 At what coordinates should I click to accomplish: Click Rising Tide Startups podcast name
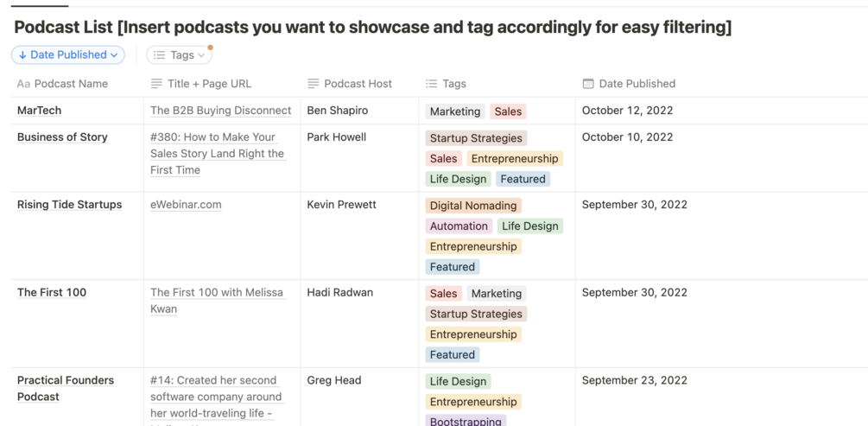(69, 205)
